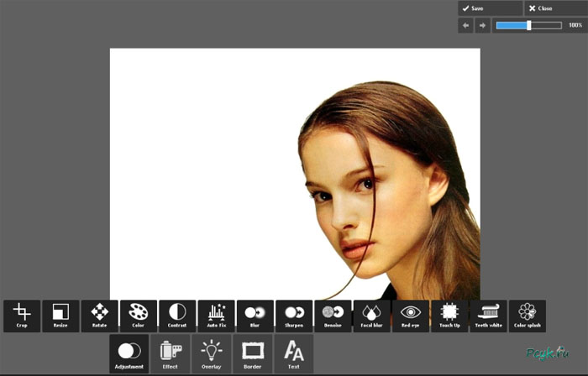This screenshot has height=376, width=588.
Task: Select the Contrast adjustment
Action: [177, 316]
